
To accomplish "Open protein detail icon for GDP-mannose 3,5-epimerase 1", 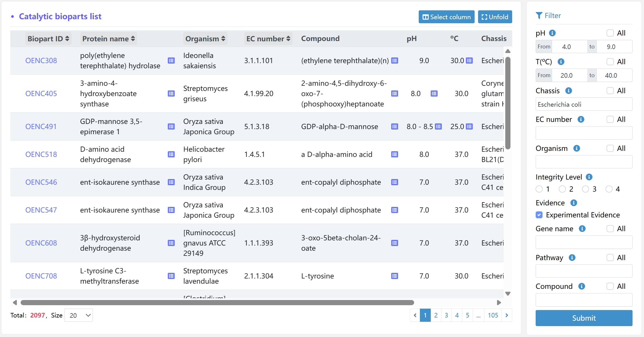I will (171, 126).
